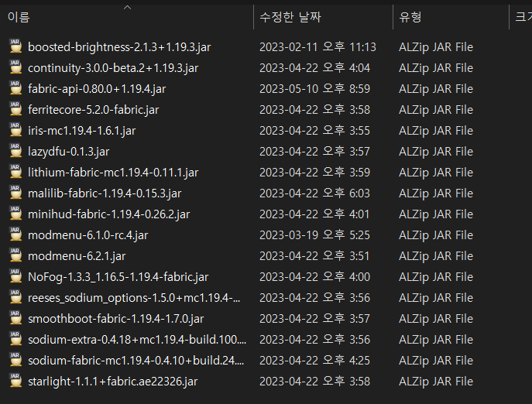Select file name ferritecore-5.2.0-fabric.jar
The height and width of the screenshot is (404, 532).
click(93, 110)
